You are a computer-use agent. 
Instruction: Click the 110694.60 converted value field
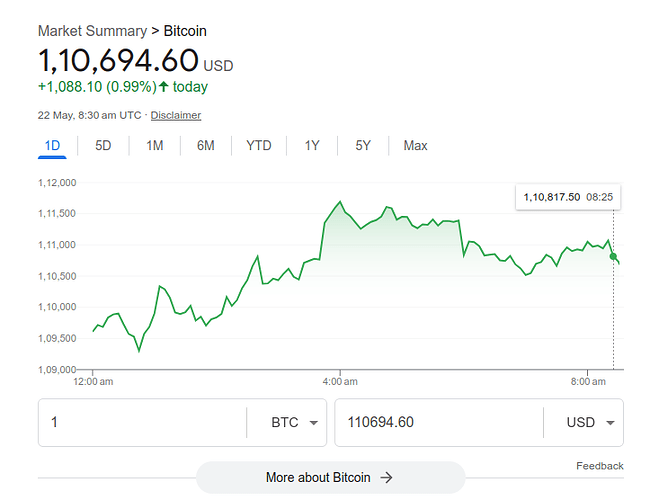439,422
